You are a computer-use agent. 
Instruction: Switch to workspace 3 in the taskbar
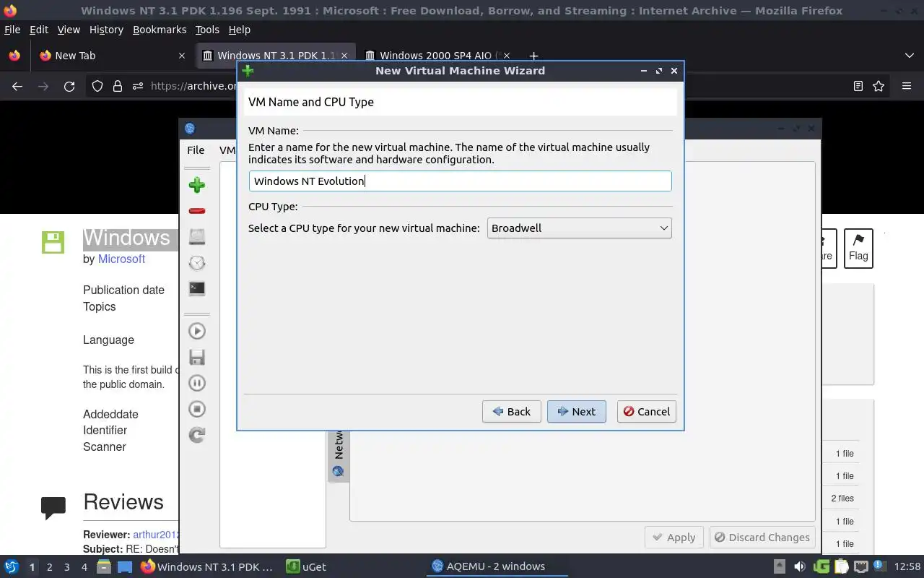coord(66,567)
